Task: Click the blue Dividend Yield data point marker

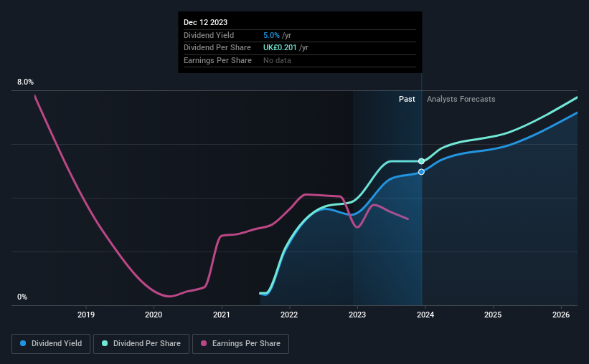Action: (x=421, y=172)
